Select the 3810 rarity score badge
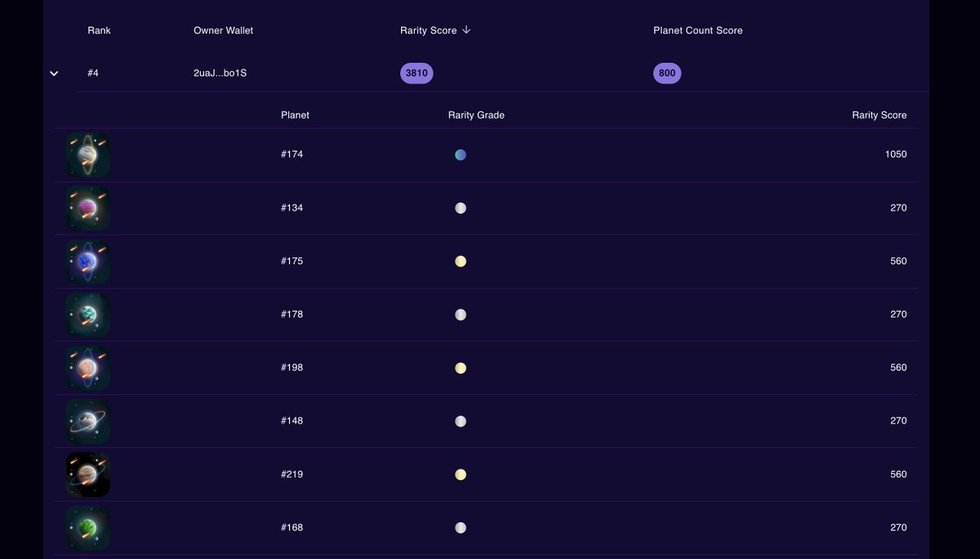Viewport: 980px width, 559px height. (416, 73)
